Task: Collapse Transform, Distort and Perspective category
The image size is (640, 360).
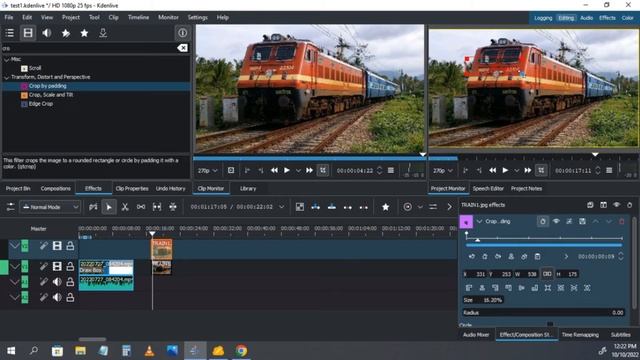Action: [x=7, y=77]
